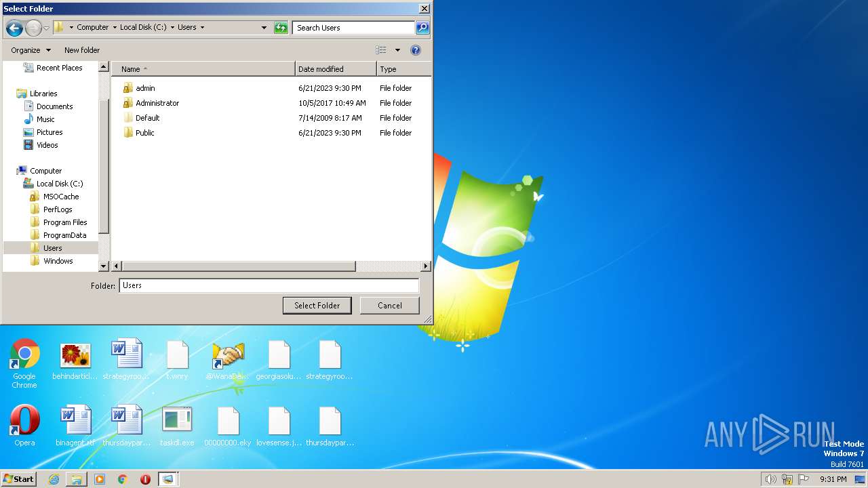The width and height of the screenshot is (868, 488).
Task: Create a New folder
Action: 82,50
